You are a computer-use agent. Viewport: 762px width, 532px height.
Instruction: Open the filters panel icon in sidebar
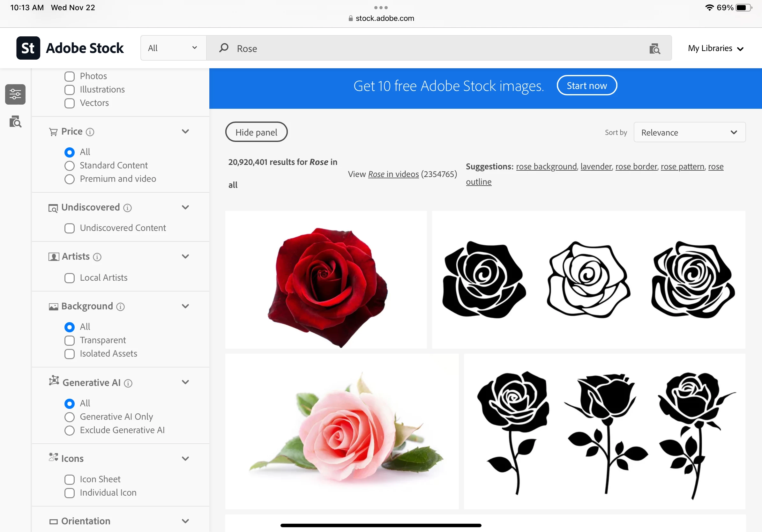(15, 94)
